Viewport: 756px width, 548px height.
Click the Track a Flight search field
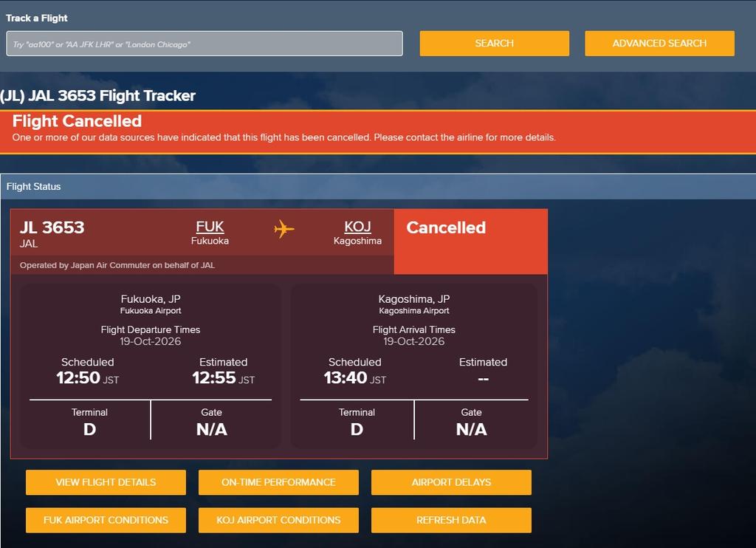pos(205,44)
